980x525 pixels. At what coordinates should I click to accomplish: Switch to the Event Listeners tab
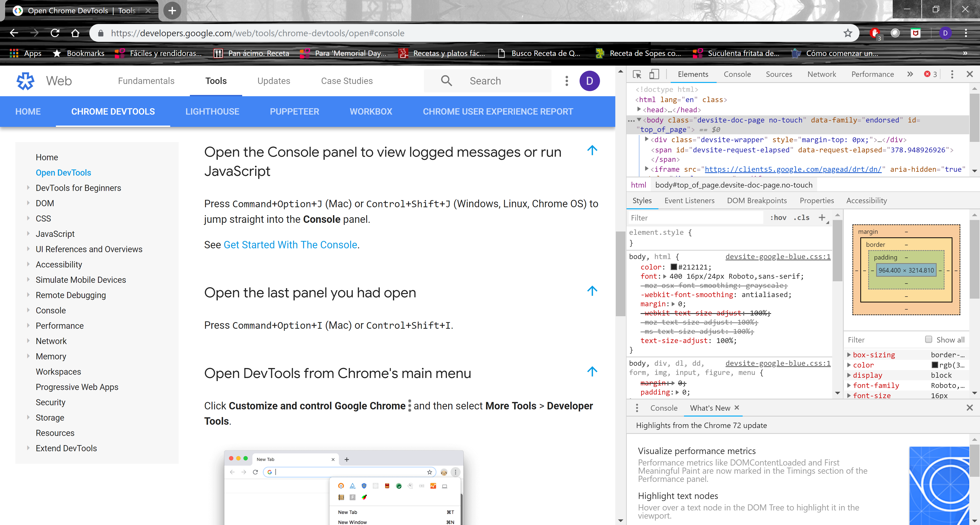[x=689, y=201]
